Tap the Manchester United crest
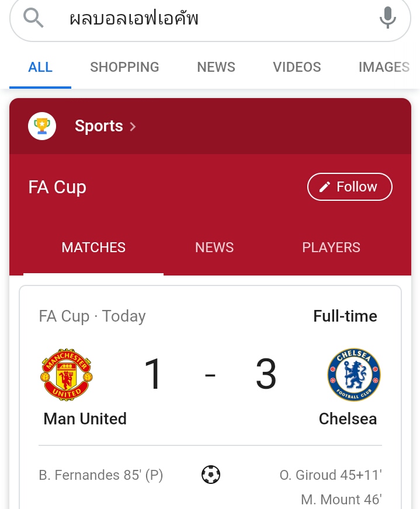Viewport: 420px width, 509px height. pyautogui.click(x=67, y=375)
